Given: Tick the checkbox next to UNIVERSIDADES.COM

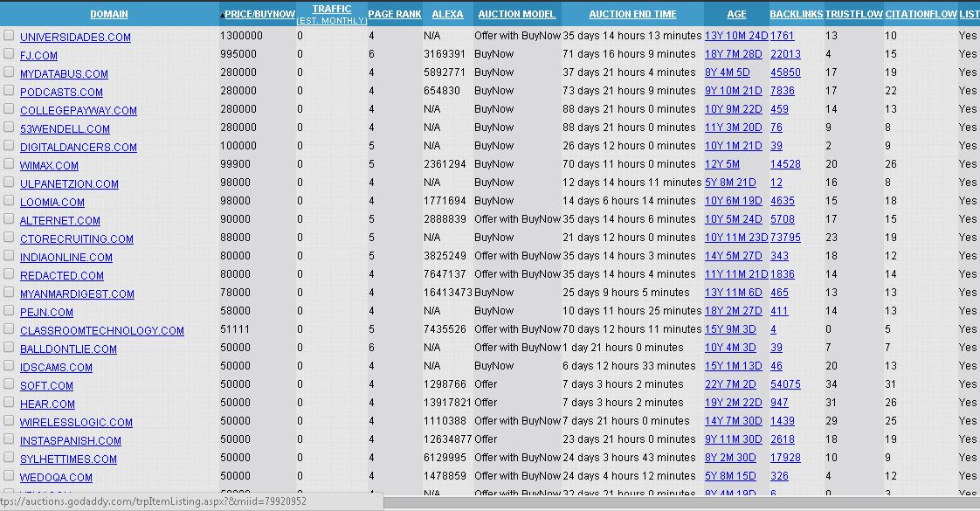Looking at the screenshot, I should pos(9,36).
